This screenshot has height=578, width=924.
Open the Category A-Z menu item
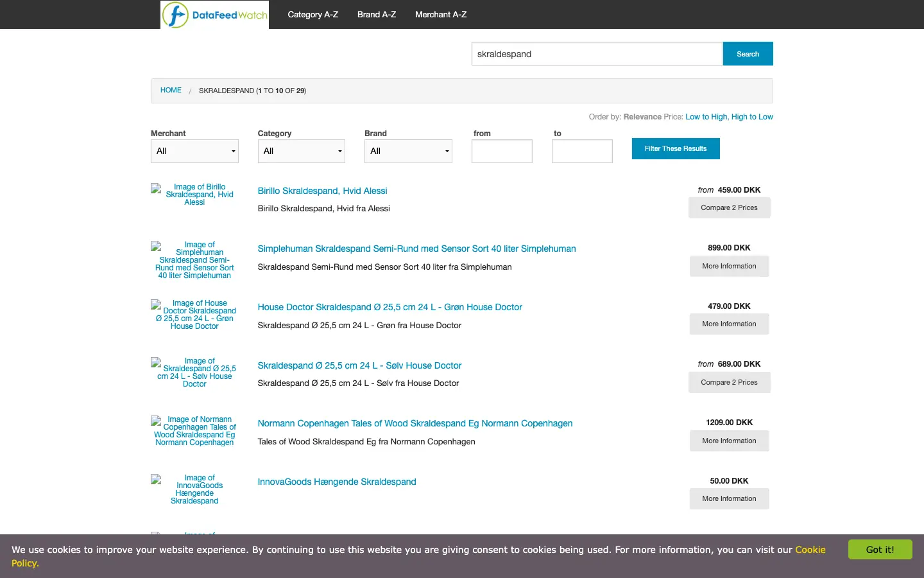[x=313, y=14]
